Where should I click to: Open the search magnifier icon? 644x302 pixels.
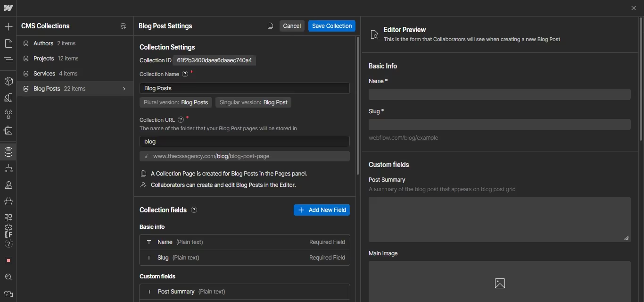click(8, 277)
